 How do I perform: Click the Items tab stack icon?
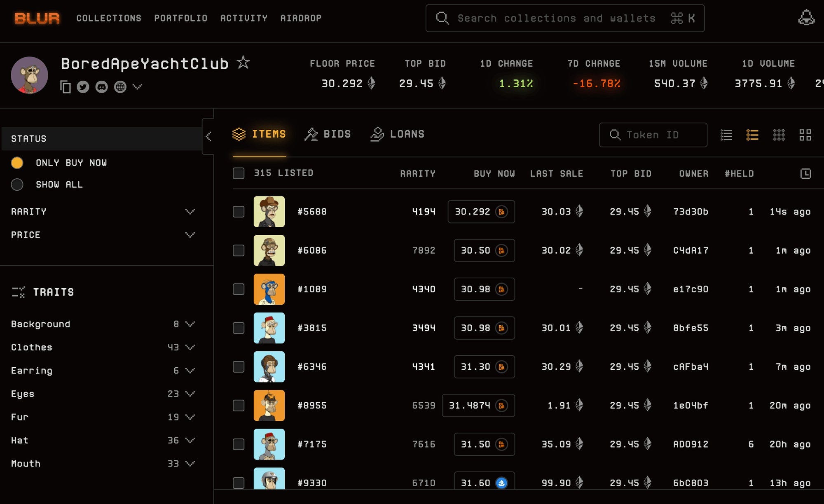239,134
